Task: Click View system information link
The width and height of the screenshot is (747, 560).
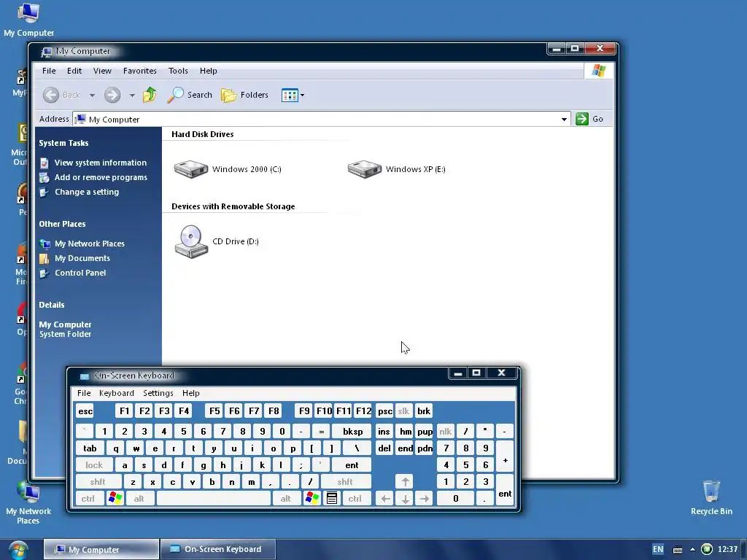Action: tap(101, 163)
